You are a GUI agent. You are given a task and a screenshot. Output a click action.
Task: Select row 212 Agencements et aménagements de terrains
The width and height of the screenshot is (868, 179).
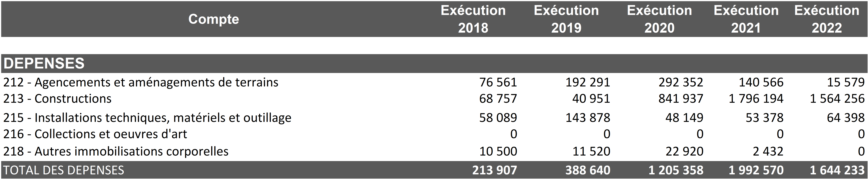click(141, 82)
